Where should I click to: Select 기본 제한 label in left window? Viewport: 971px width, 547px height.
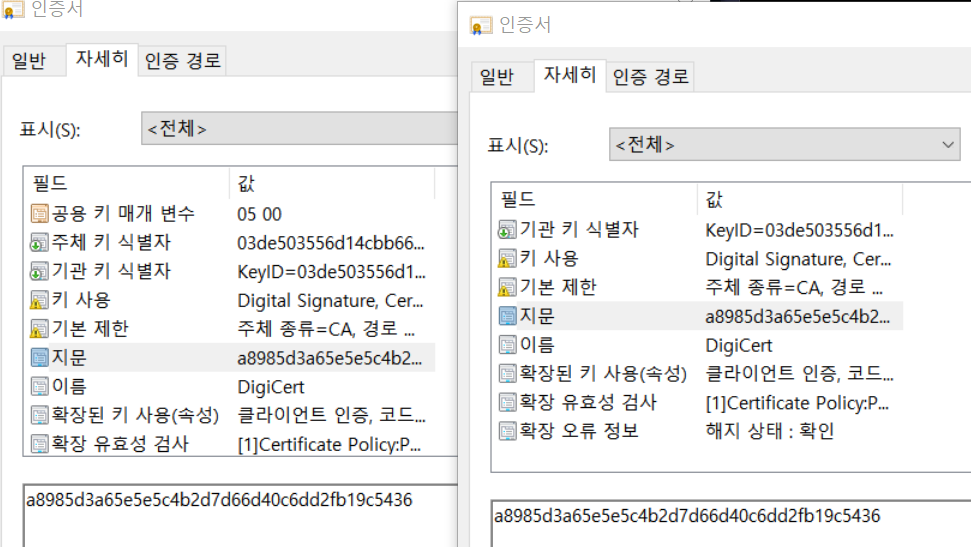(90, 328)
